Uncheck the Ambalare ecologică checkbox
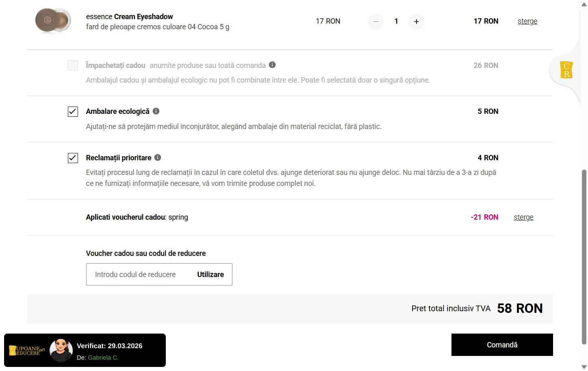This screenshot has width=588, height=371. (x=73, y=111)
